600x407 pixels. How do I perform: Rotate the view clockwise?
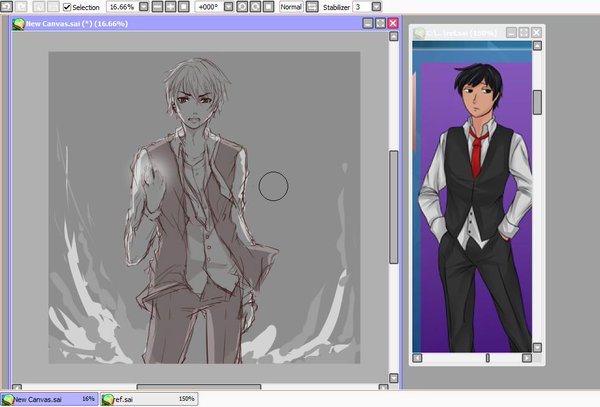coord(255,7)
